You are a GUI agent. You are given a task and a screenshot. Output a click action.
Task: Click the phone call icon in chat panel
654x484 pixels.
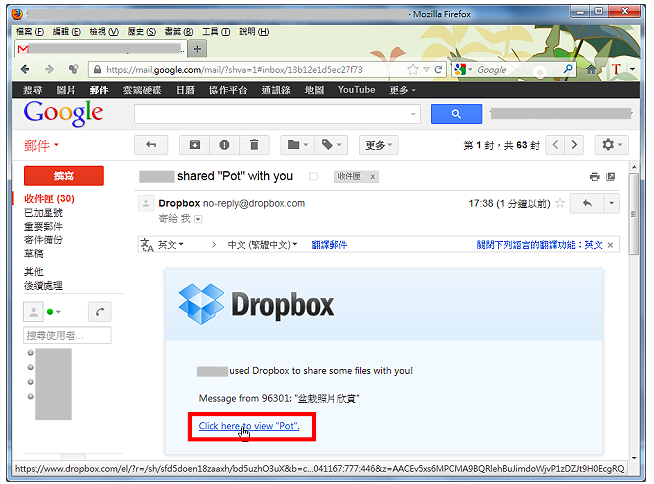[x=100, y=312]
